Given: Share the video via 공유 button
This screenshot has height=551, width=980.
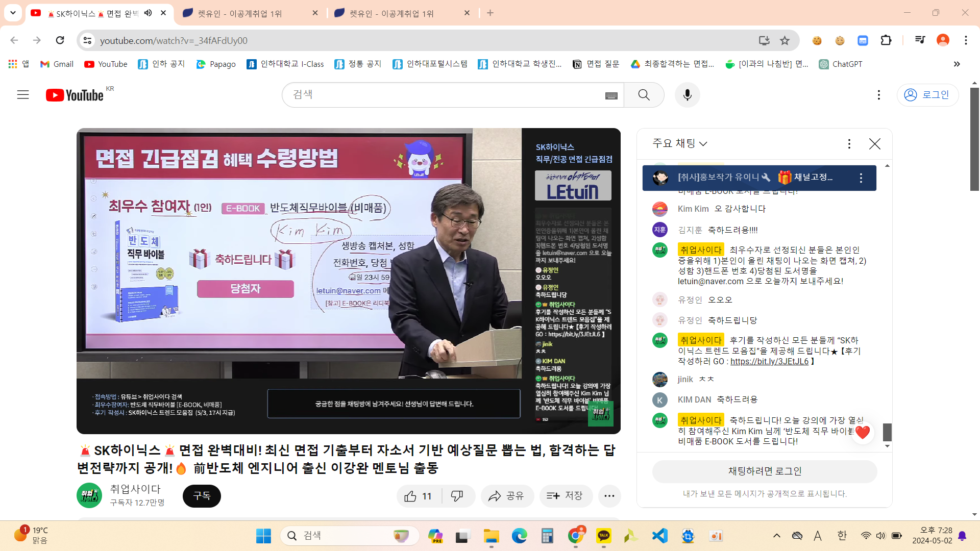Looking at the screenshot, I should 506,496.
